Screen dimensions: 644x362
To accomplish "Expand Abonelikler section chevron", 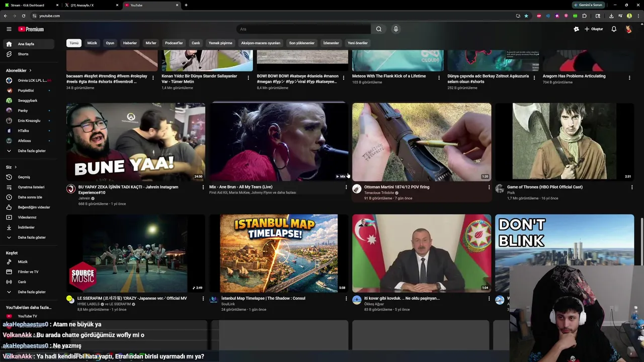I will coord(30,70).
